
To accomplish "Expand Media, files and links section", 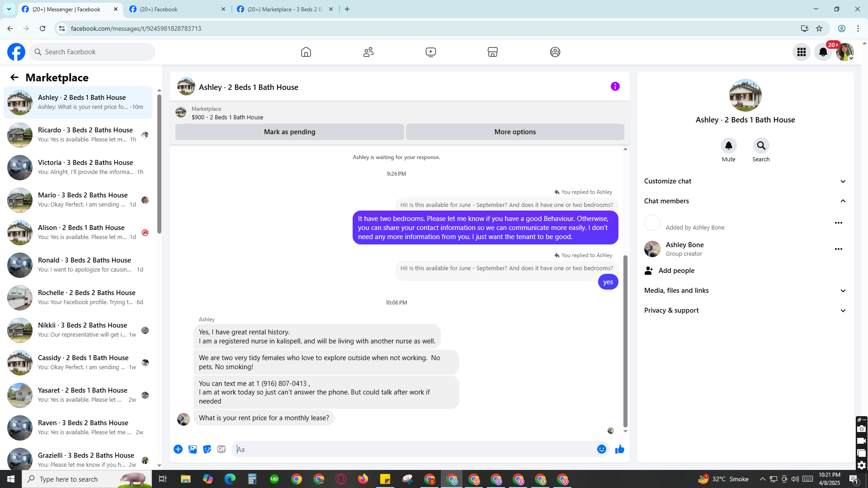I will click(843, 291).
